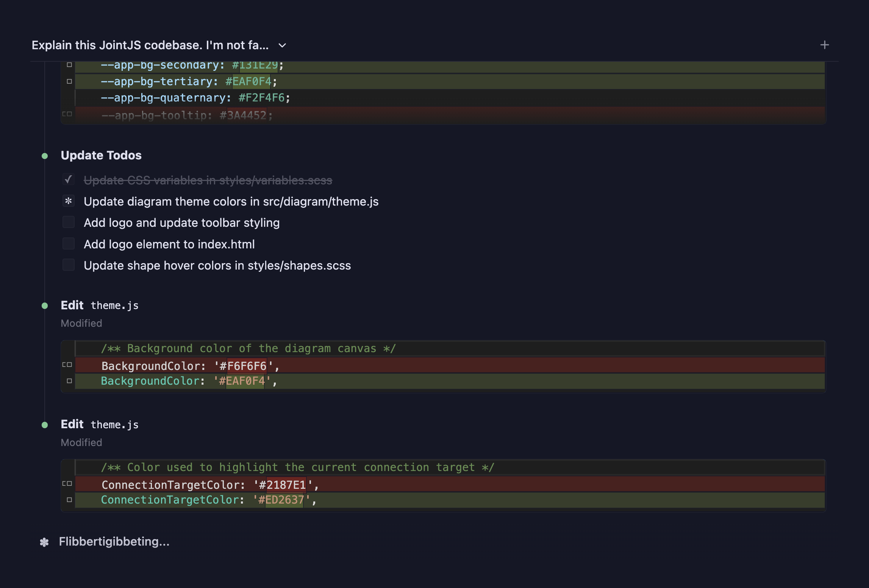
Task: Check the Add logo and update toolbar styling todo
Action: tap(69, 222)
